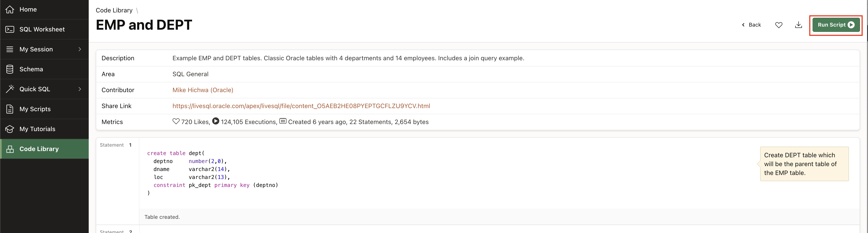Open My Tutorials from sidebar
Image resolution: width=868 pixels, height=233 pixels.
[44, 129]
